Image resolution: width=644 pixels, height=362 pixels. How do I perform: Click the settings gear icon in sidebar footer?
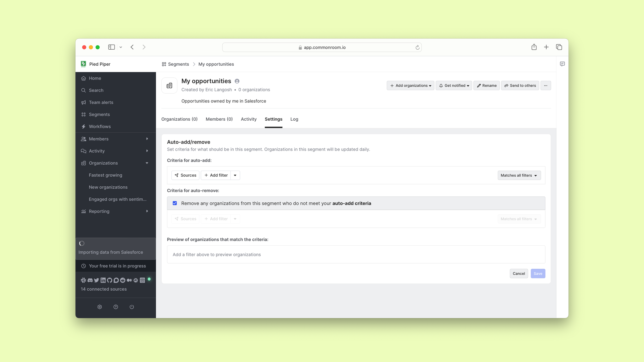click(100, 307)
